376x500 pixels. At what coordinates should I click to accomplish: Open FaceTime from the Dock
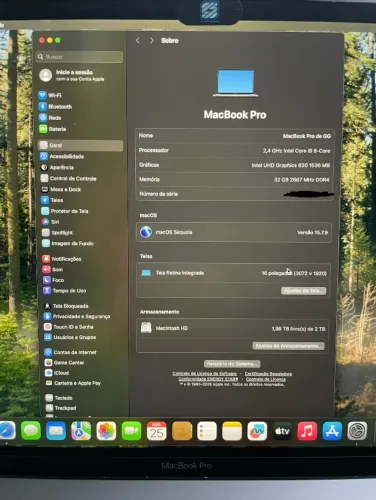[131, 431]
